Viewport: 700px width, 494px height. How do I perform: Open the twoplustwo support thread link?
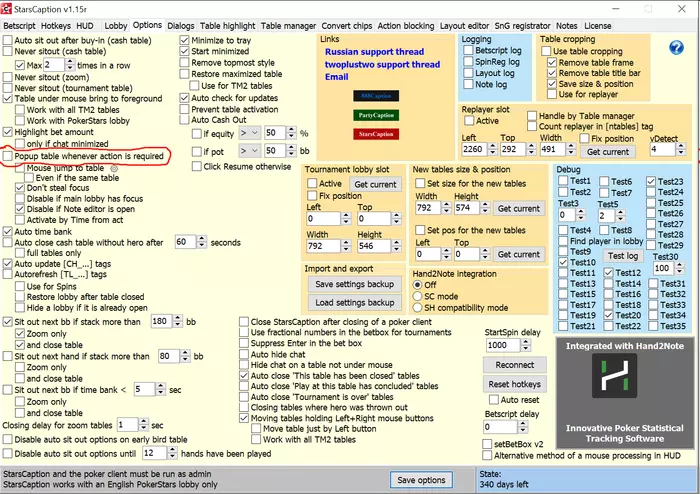382,64
